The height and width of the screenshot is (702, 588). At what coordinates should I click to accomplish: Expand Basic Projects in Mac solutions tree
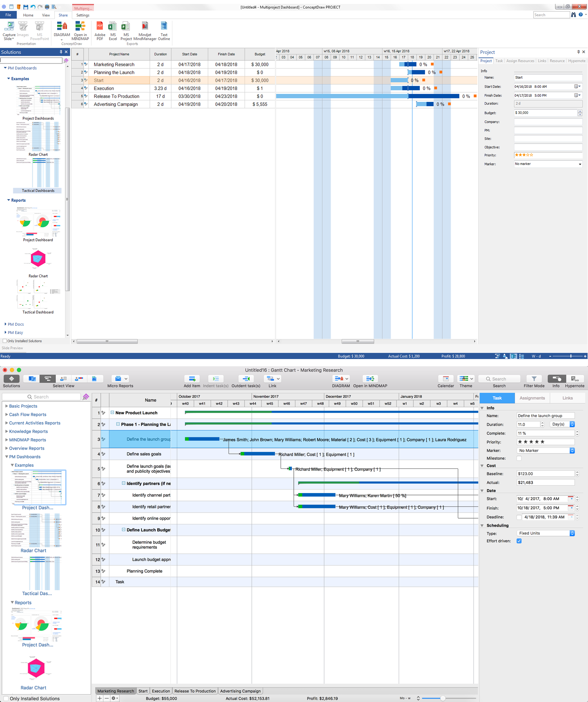[6, 406]
